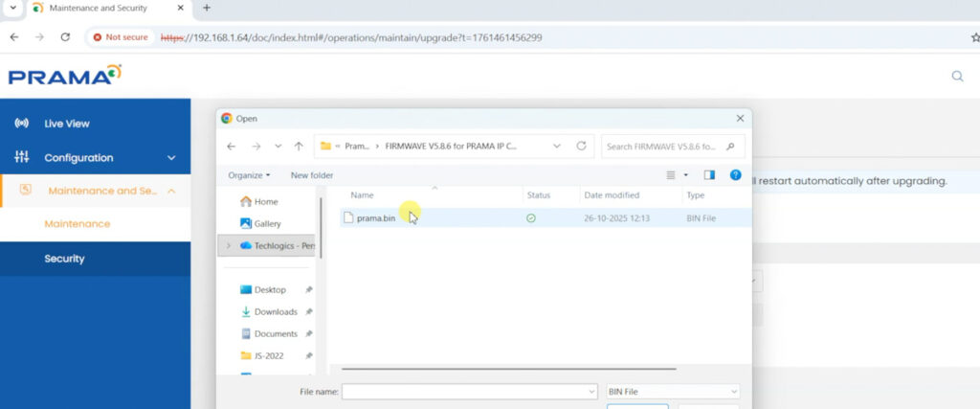Image resolution: width=980 pixels, height=409 pixels.
Task: Refresh the folder listing
Action: coord(581,147)
